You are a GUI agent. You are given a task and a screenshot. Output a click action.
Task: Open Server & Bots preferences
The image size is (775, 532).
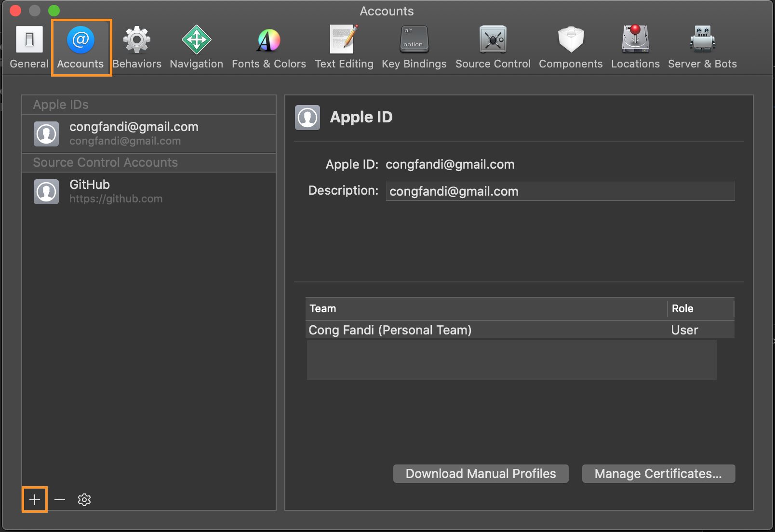[x=702, y=47]
